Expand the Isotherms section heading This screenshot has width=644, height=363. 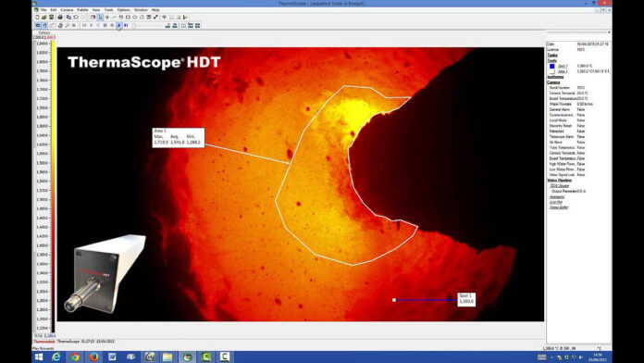click(555, 77)
